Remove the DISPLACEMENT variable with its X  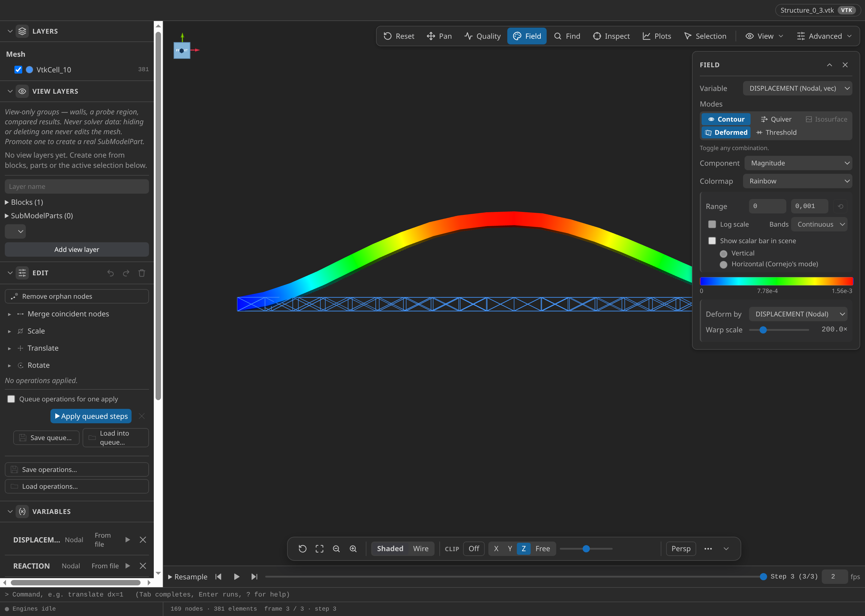pos(143,539)
